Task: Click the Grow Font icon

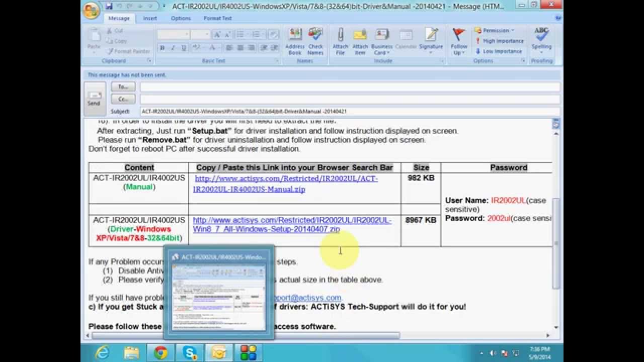Action: coord(217,35)
